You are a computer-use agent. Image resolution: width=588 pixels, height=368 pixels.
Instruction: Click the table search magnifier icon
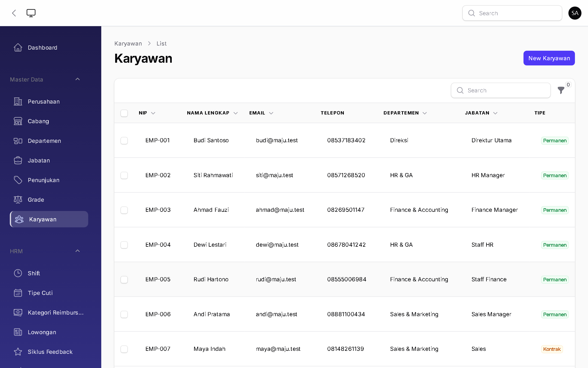(460, 90)
